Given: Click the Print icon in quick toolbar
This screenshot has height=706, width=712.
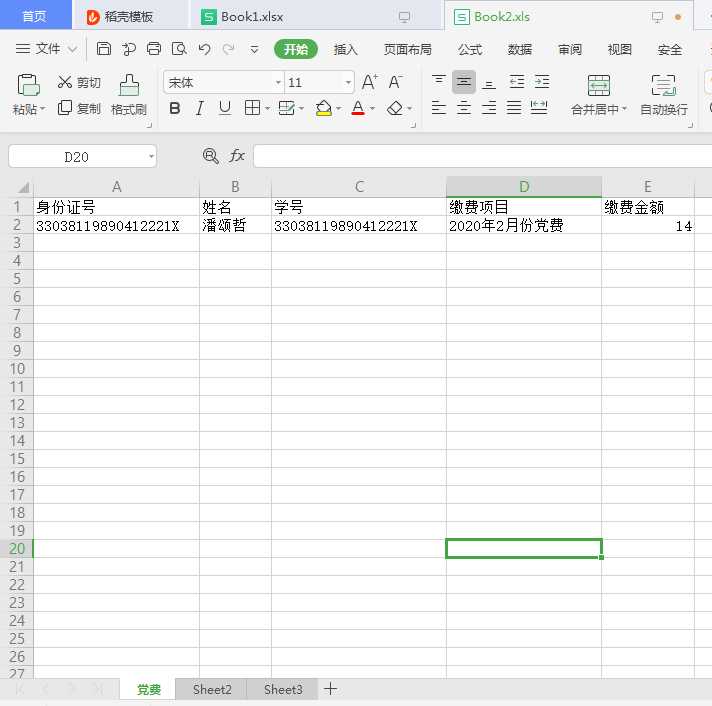Looking at the screenshot, I should point(154,49).
